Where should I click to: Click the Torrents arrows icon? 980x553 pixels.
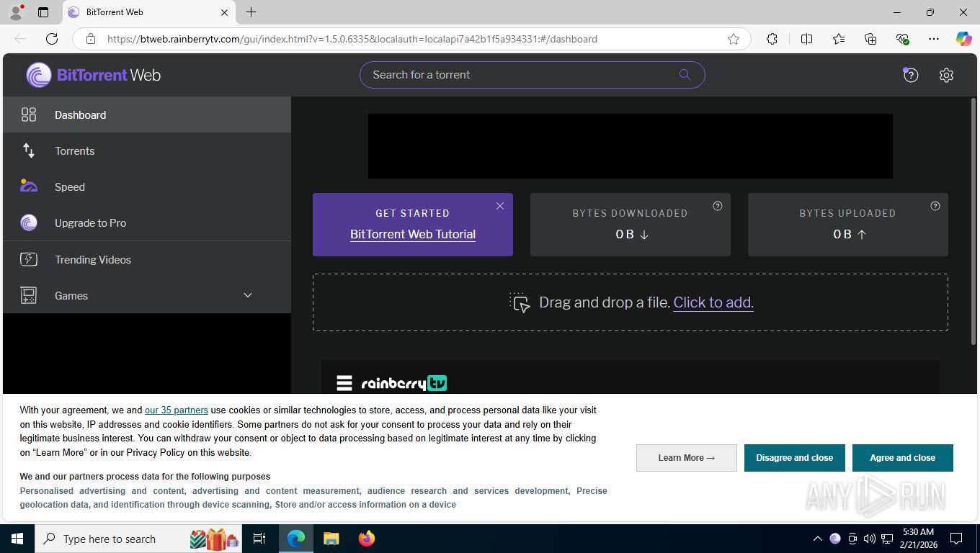point(29,150)
